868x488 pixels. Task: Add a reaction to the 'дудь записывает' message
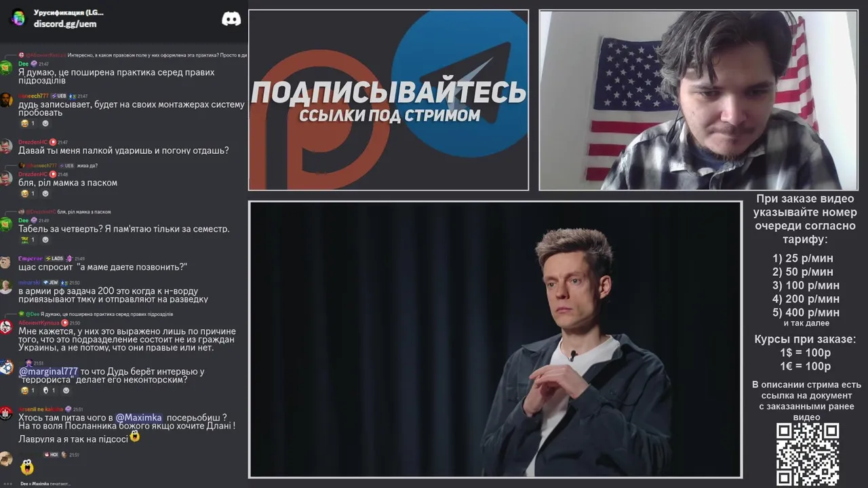pyautogui.click(x=45, y=123)
